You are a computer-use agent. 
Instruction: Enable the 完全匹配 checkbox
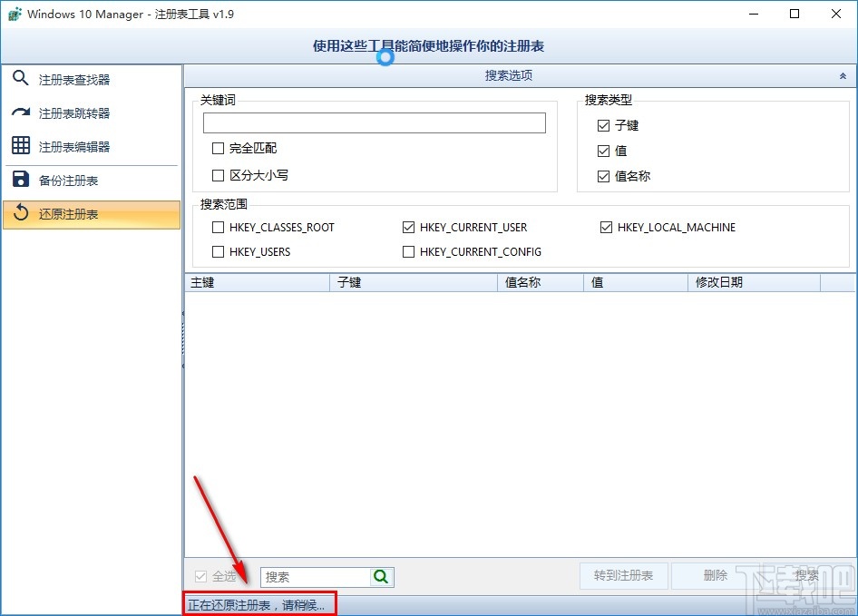coord(218,149)
